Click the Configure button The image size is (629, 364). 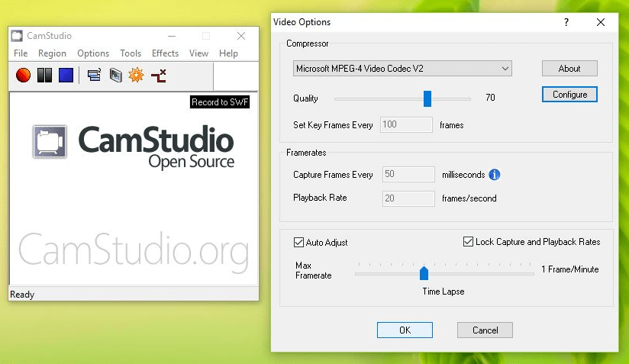569,95
